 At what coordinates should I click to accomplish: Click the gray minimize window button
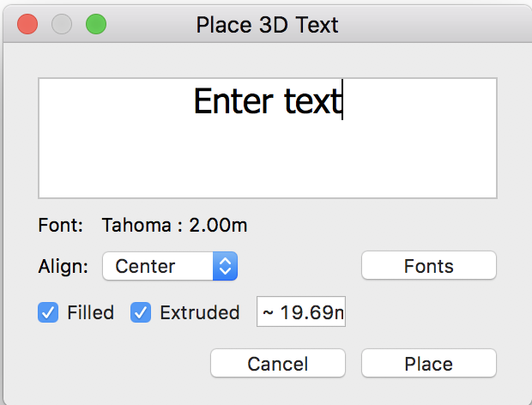(62, 24)
